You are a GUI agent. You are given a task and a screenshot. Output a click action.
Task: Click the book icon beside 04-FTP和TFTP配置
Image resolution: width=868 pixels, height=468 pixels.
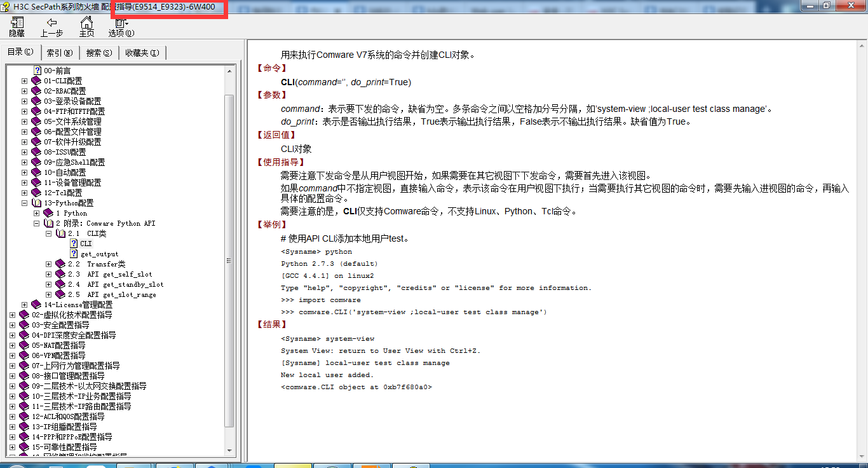coord(36,111)
